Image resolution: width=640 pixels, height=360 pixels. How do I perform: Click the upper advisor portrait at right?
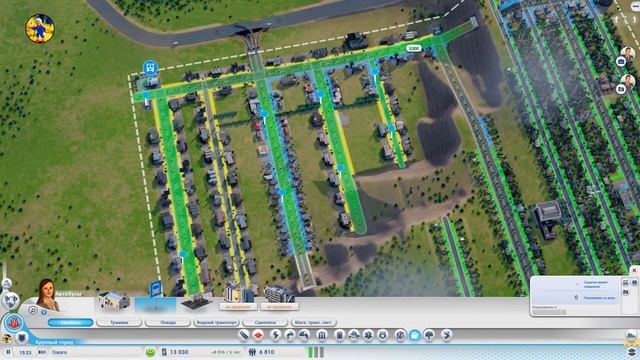[629, 53]
